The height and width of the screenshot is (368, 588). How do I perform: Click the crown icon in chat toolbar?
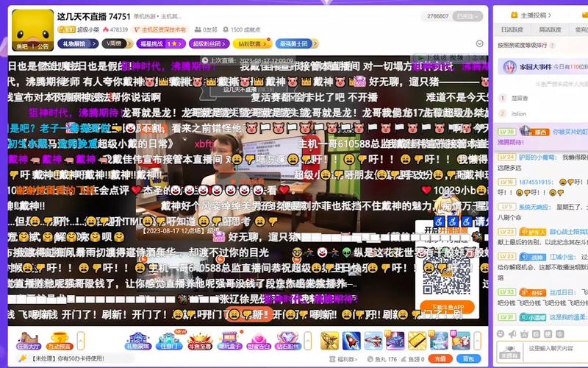coord(524,333)
